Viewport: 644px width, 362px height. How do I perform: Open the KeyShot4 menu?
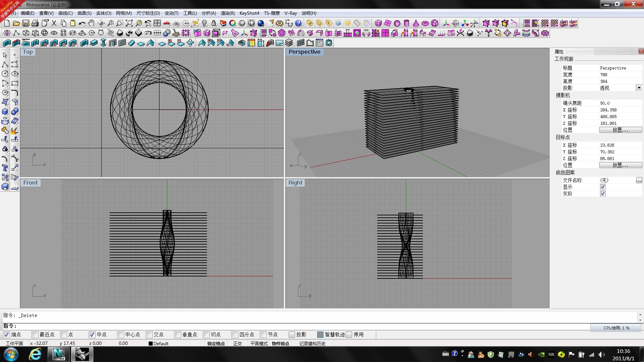[x=249, y=13]
